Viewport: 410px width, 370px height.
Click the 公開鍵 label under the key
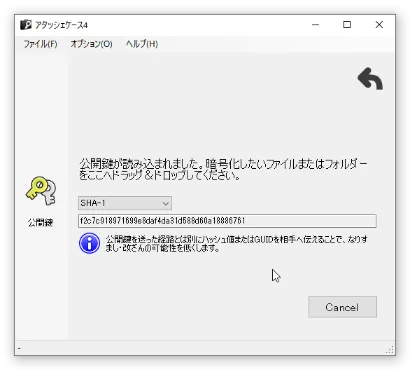pyautogui.click(x=40, y=222)
